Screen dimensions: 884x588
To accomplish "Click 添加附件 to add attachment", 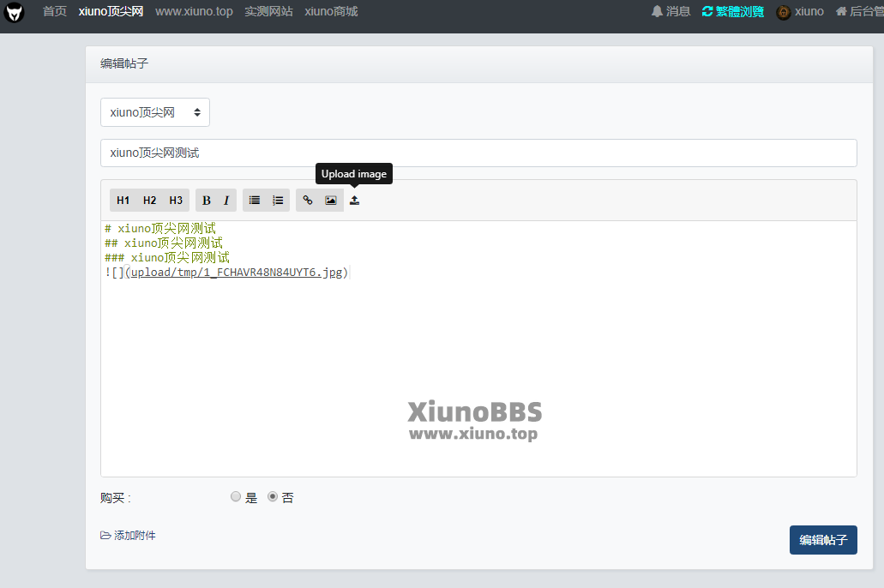I will (128, 535).
